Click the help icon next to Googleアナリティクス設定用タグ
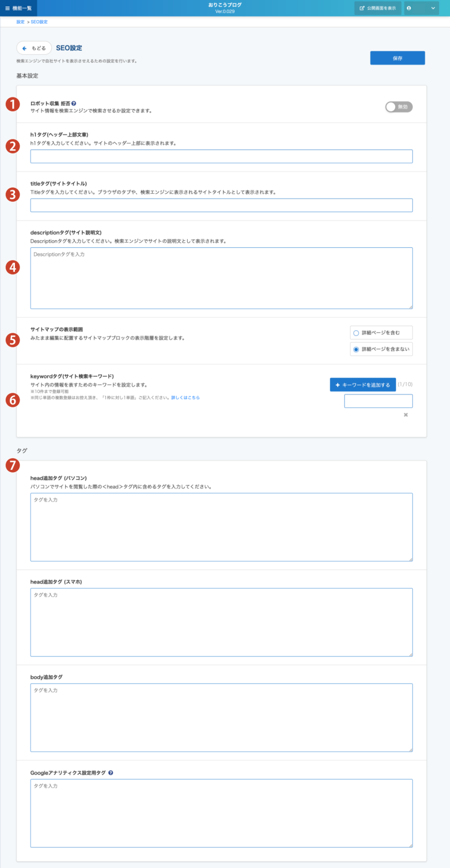This screenshot has height=868, width=450. pyautogui.click(x=111, y=773)
